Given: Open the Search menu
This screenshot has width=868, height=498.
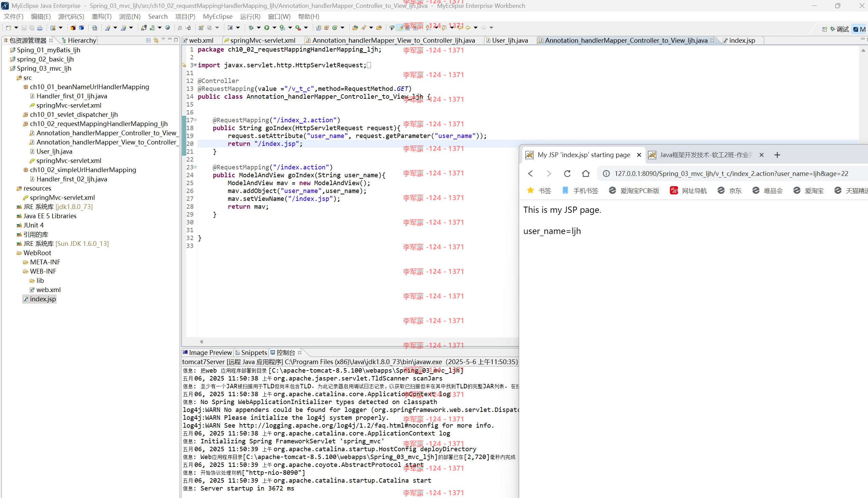Looking at the screenshot, I should coord(158,16).
